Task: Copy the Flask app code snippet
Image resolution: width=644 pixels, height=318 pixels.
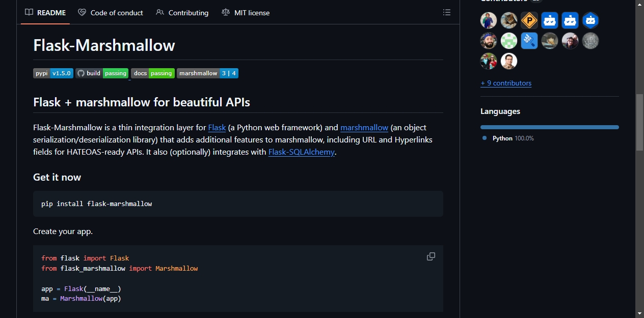Action: click(431, 256)
